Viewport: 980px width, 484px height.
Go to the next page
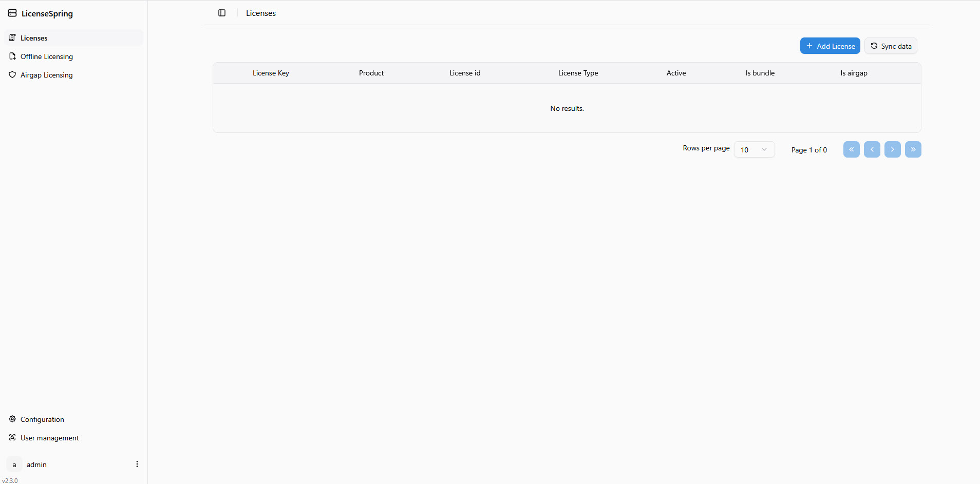click(x=892, y=150)
